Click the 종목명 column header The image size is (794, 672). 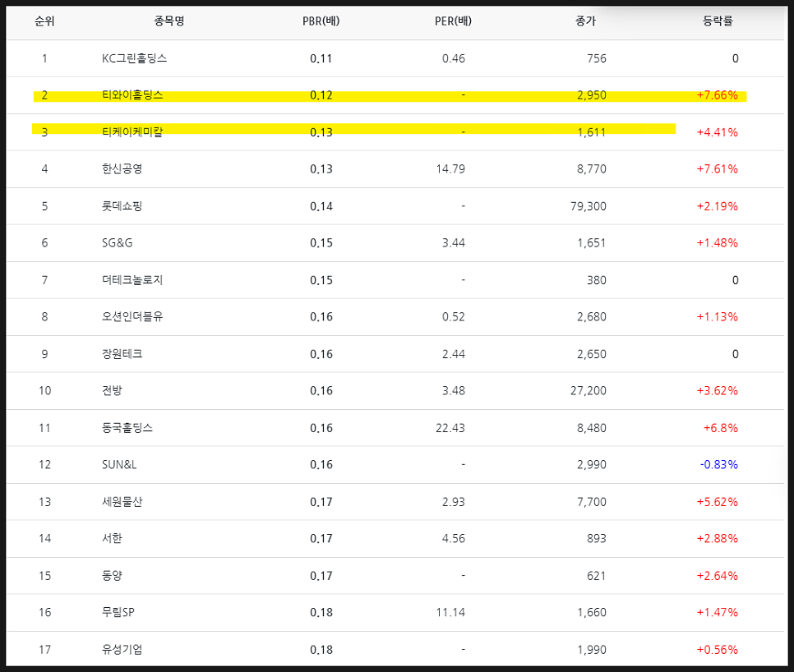[x=169, y=21]
